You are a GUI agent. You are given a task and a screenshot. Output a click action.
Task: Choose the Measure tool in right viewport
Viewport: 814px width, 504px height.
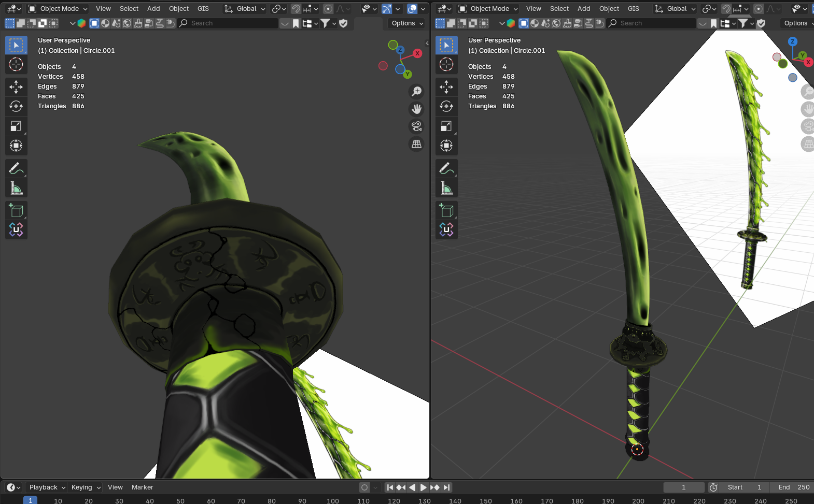(x=446, y=188)
